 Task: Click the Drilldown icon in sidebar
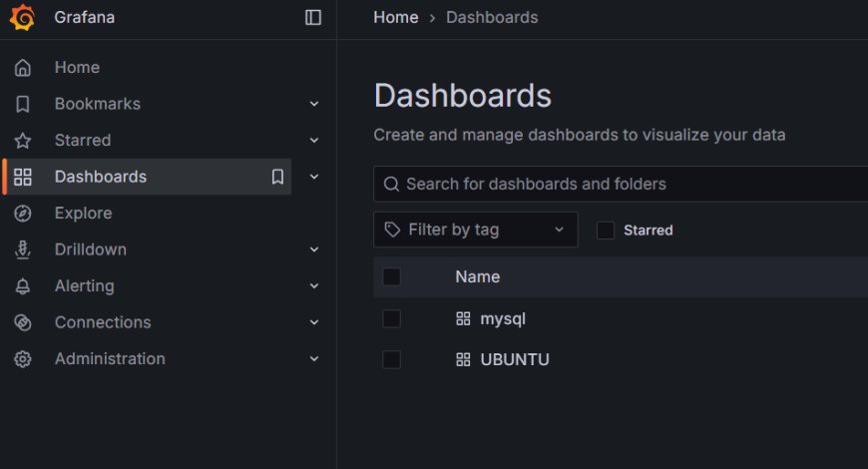(23, 249)
